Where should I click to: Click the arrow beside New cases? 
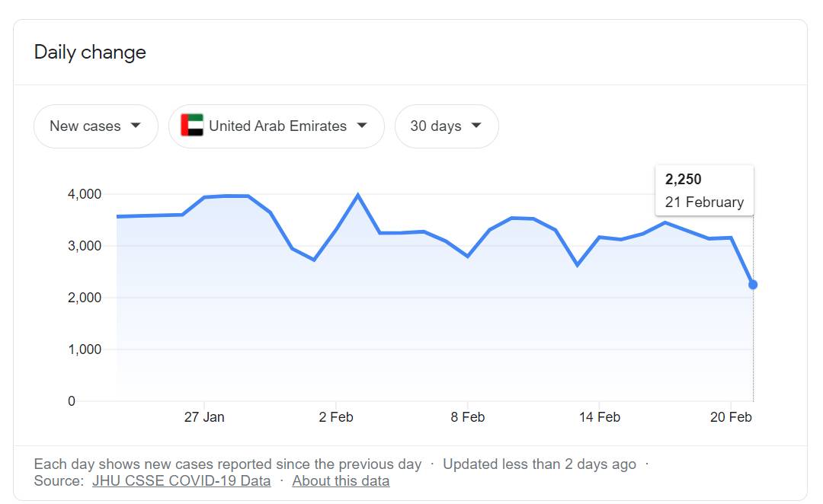click(x=136, y=126)
